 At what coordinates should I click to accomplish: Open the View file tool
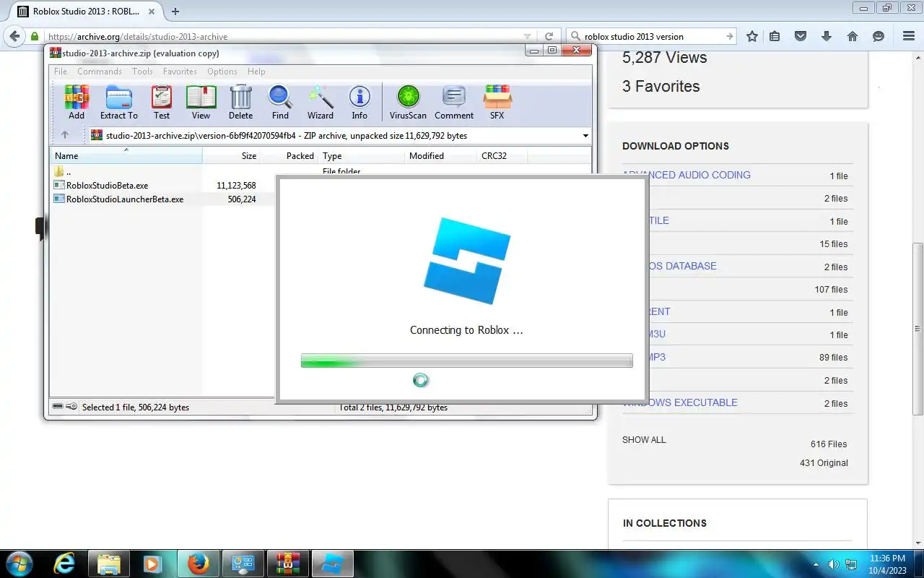point(201,103)
